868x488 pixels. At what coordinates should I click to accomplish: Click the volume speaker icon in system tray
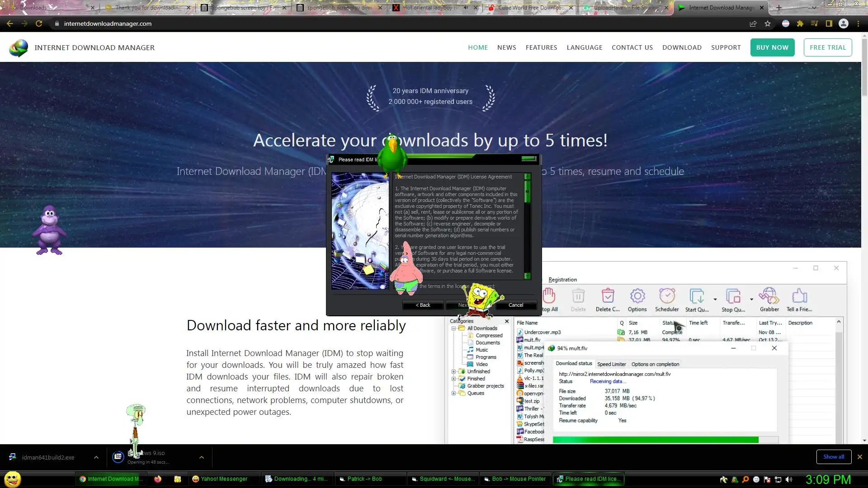pos(789,479)
